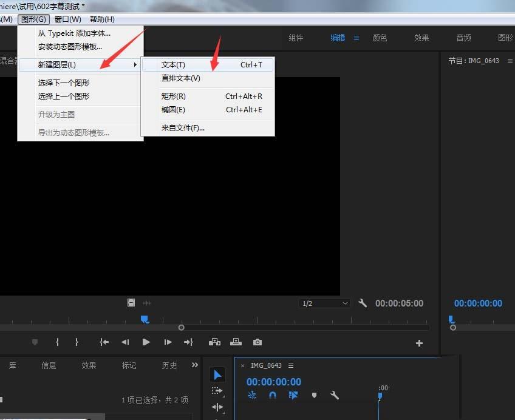Screen dimensions: 515x420
Task: Select the Track Select Forward tool
Action: (218, 391)
